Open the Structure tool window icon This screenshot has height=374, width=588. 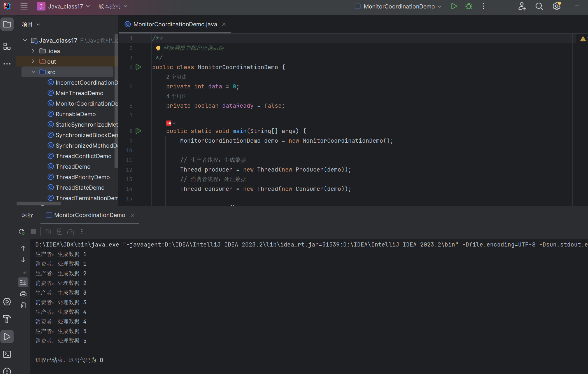(x=7, y=46)
